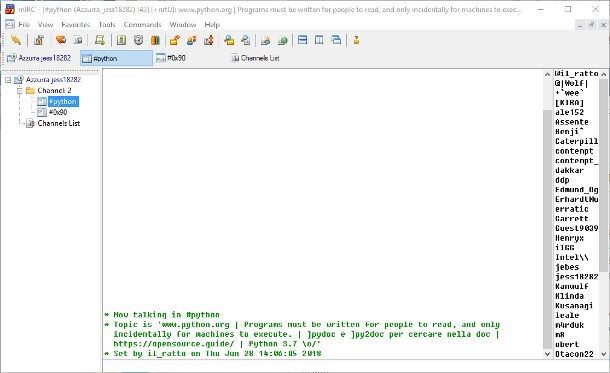Select nick erratic in the nick list
Screen dimensions: 610x373
[x=571, y=209]
